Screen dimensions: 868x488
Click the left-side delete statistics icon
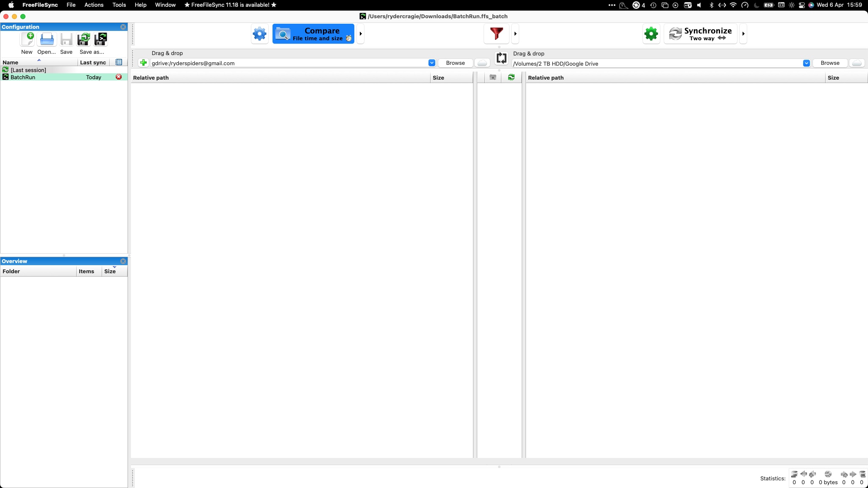click(x=794, y=474)
